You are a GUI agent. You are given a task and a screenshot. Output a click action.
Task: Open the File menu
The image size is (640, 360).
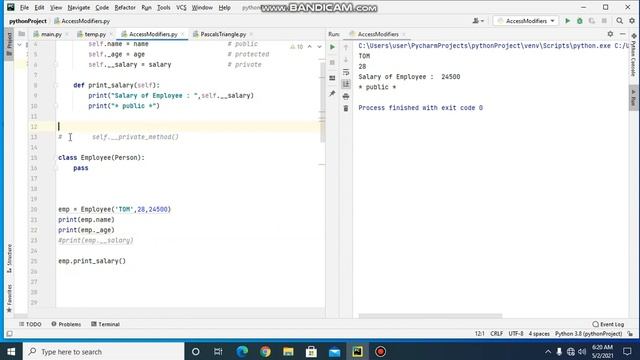24,7
